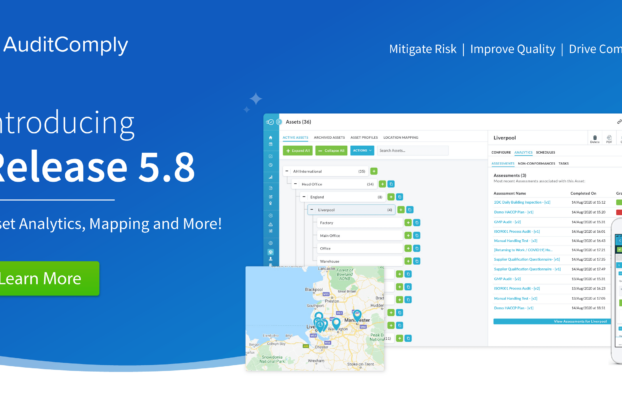Click the green Collapse All button

331,151
